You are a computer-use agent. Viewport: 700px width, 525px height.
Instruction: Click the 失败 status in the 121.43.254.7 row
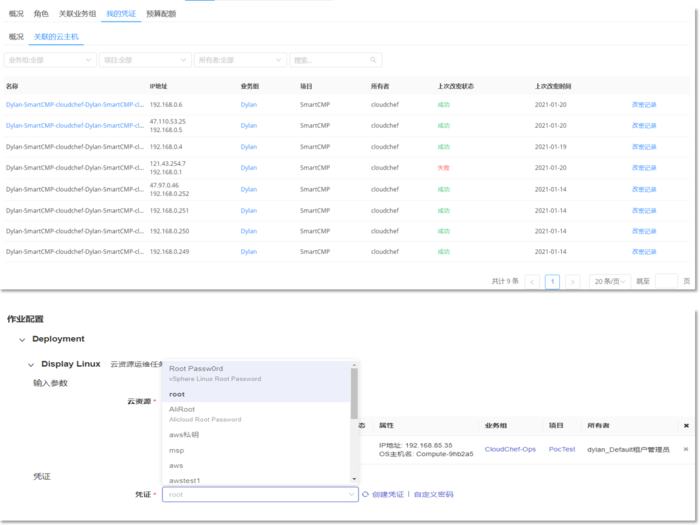pos(443,168)
